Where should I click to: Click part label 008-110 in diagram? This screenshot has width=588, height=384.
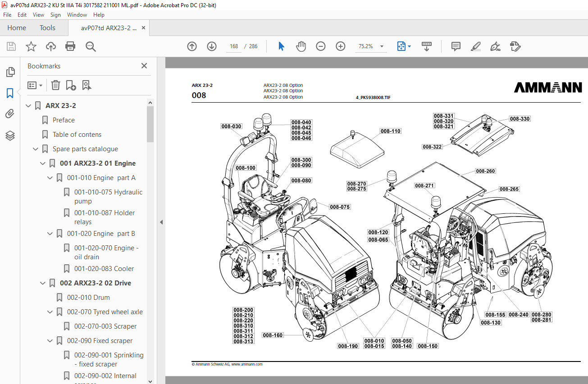(x=390, y=131)
